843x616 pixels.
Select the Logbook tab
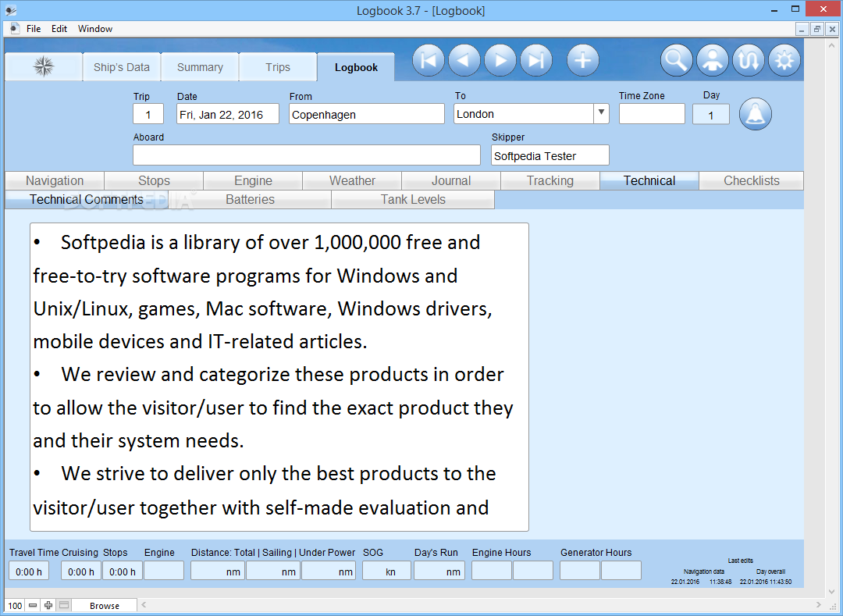pos(356,66)
